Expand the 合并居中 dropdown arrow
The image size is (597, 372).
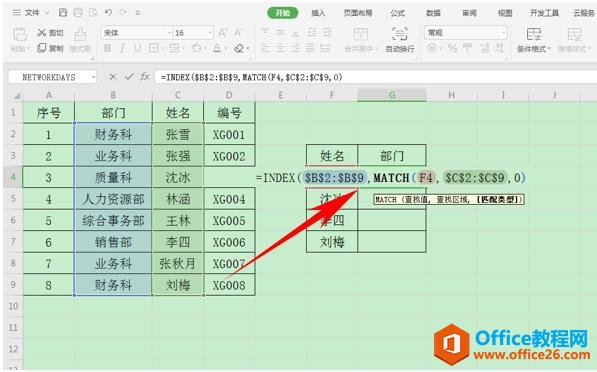coord(376,49)
